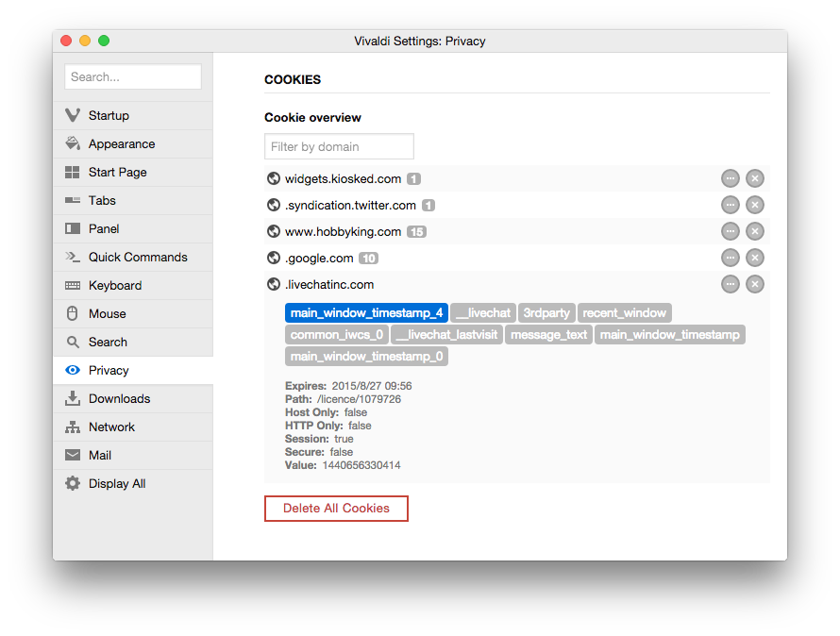
Task: Delete cookies for .google.com
Action: point(755,258)
